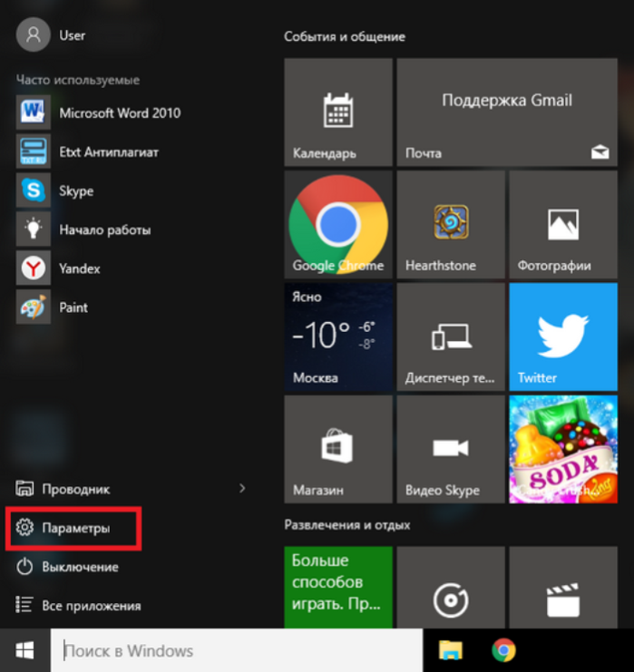Viewport: 634px width, 672px height.
Task: Show Все приложения list
Action: [78, 606]
